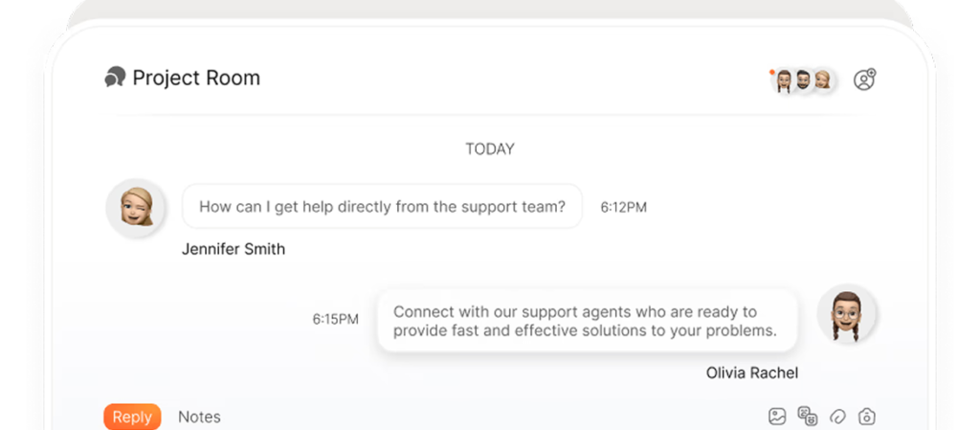Click the blonde member avatar in header
The height and width of the screenshot is (430, 980).
point(822,80)
